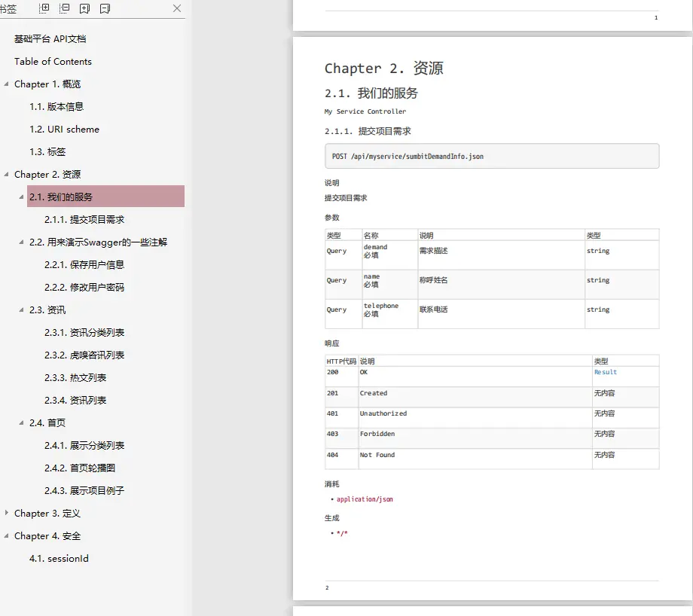Screen dimensions: 693x616
Task: Open the 2.2. 用来演示Swagger的一些注解 bookmark
Action: point(98,242)
